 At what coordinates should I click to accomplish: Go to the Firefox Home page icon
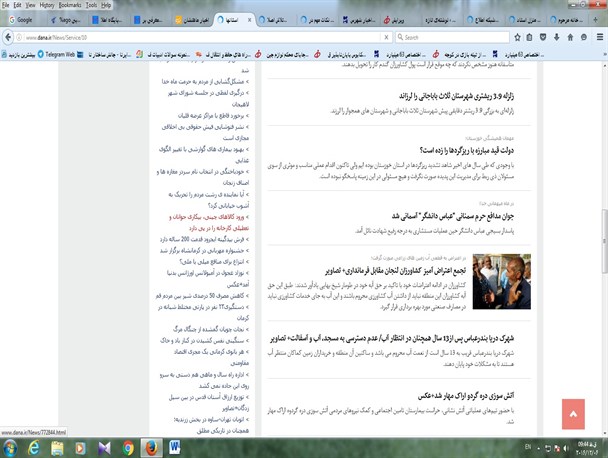coord(570,37)
